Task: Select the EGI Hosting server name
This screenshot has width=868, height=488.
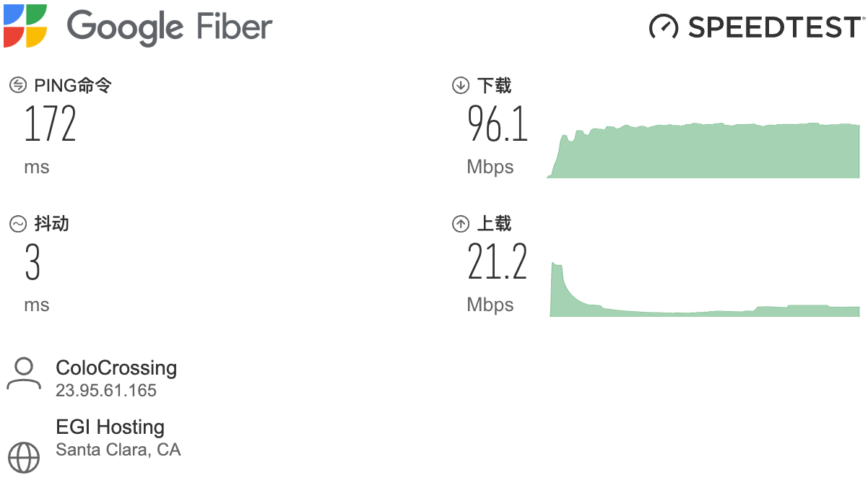Action: (x=110, y=427)
